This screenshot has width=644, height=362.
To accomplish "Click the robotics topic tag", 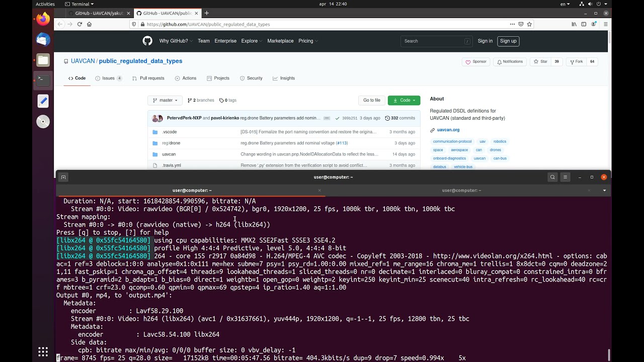I will pyautogui.click(x=500, y=142).
